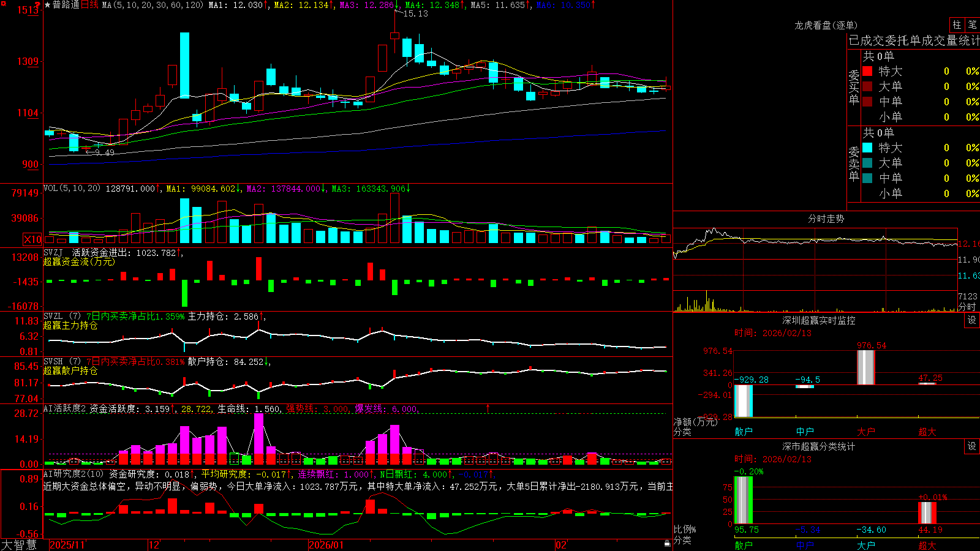Viewport: 980px width, 551px height.
Task: Click the 大智慧 logo at bottom left
Action: click(19, 545)
